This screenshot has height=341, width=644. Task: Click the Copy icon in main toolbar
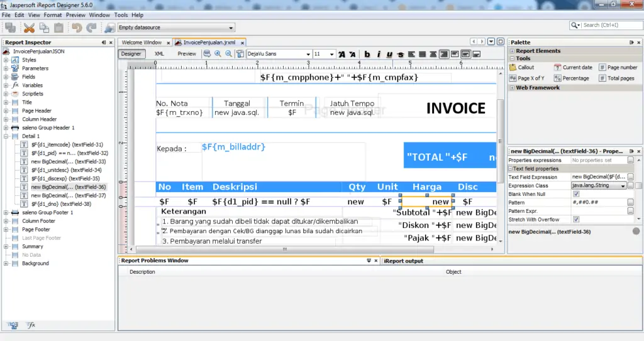(44, 28)
